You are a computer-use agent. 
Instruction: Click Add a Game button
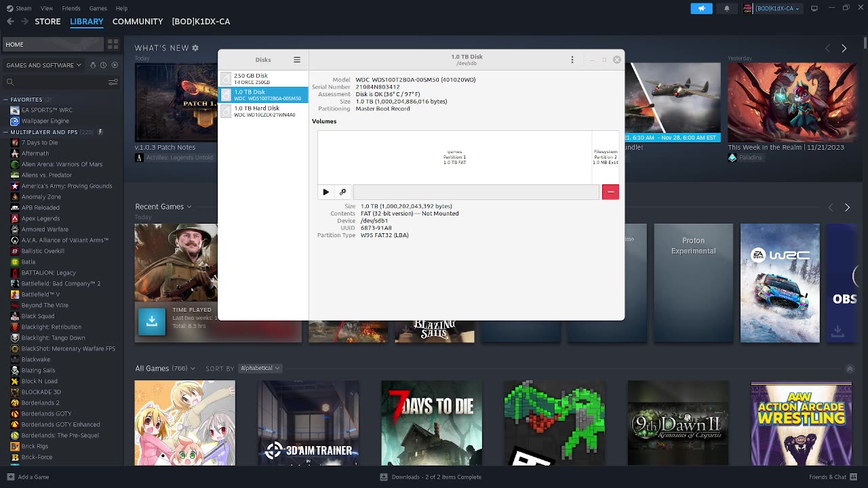[x=28, y=476]
